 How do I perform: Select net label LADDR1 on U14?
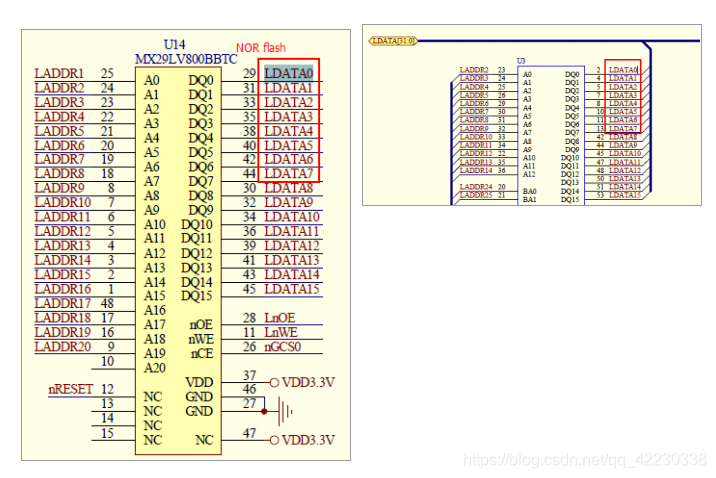tap(59, 74)
